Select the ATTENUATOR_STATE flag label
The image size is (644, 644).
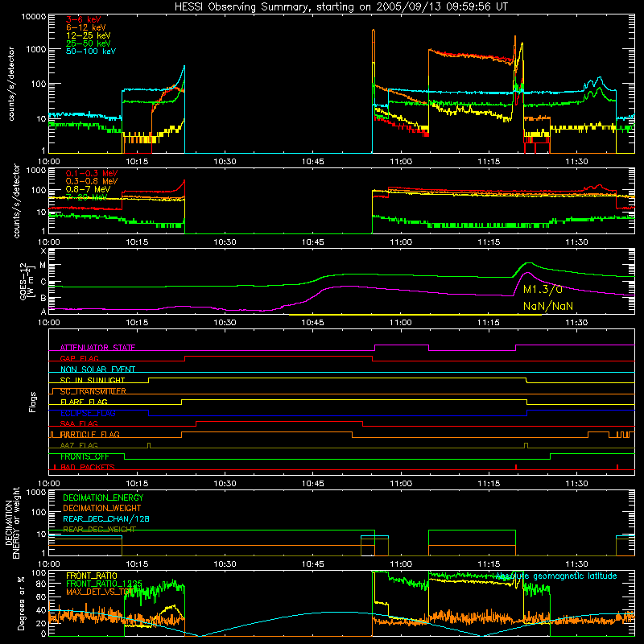coord(97,348)
